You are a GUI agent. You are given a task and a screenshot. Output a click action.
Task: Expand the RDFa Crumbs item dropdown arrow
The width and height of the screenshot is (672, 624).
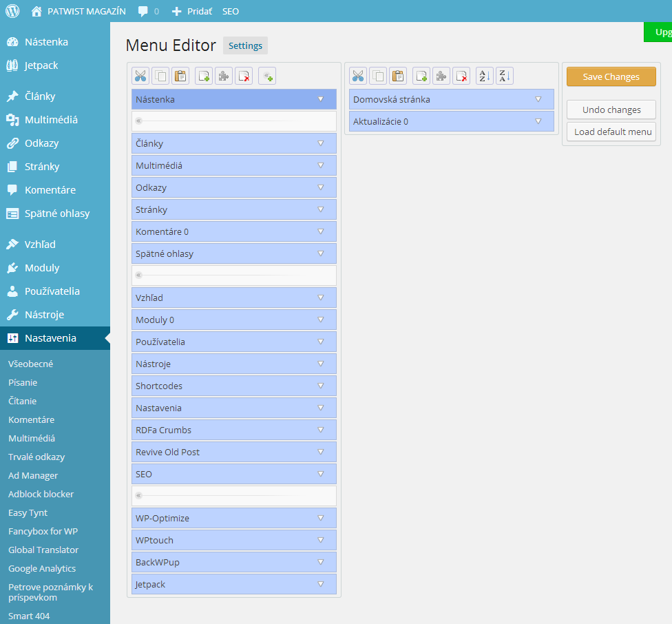(321, 430)
